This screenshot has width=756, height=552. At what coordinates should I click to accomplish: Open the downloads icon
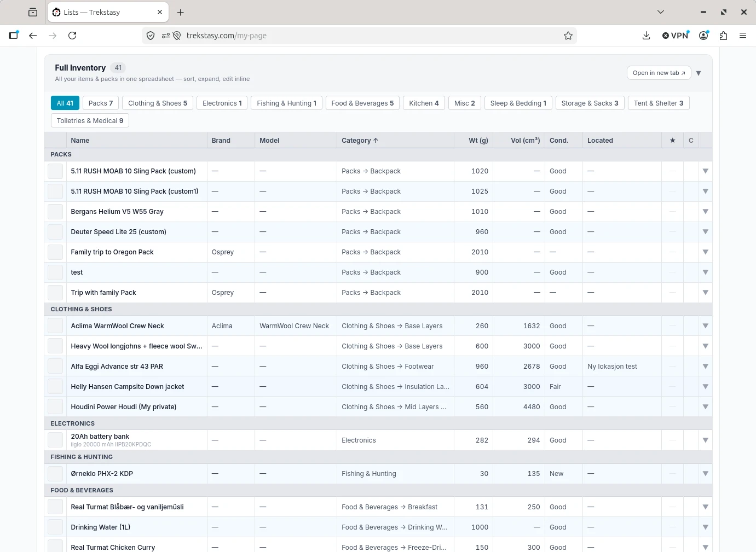(647, 36)
